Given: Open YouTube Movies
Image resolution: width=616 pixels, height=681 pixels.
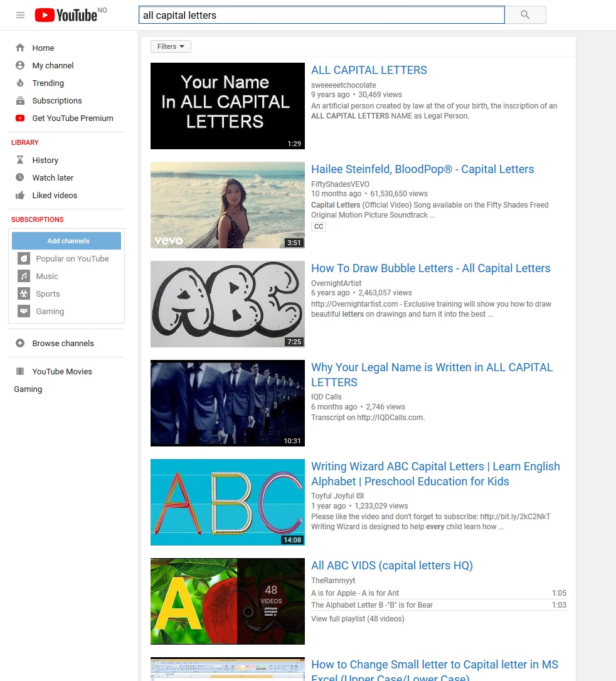Looking at the screenshot, I should pos(62,371).
